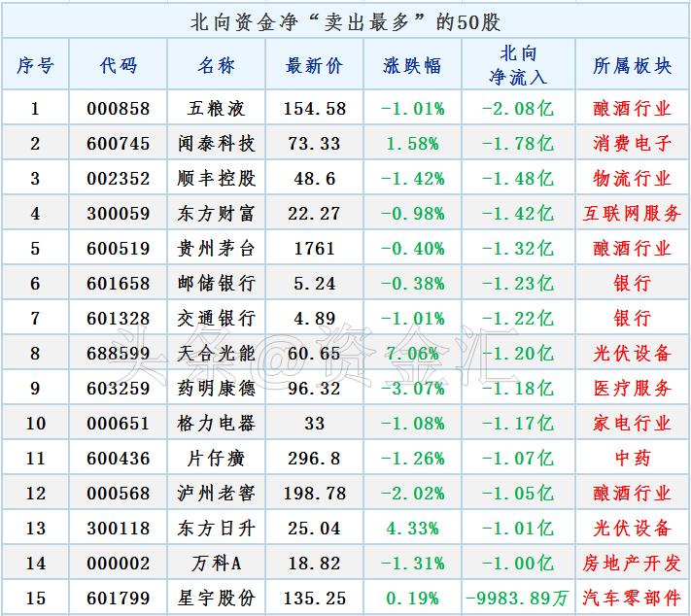This screenshot has width=691, height=616.
Task: Click the sector 互联网服务
Action: (632, 213)
